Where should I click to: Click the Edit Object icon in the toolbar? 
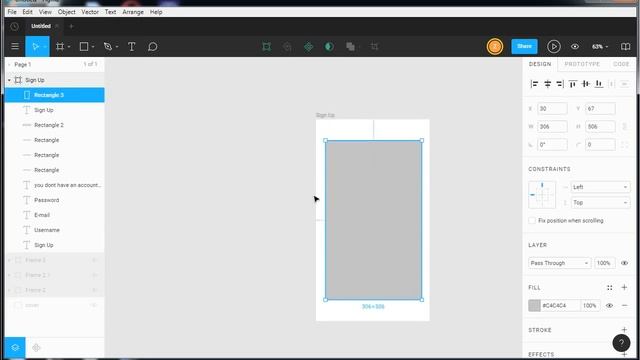pos(267,47)
